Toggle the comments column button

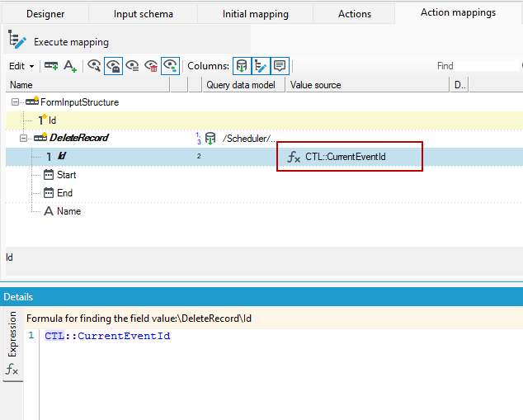[280, 66]
